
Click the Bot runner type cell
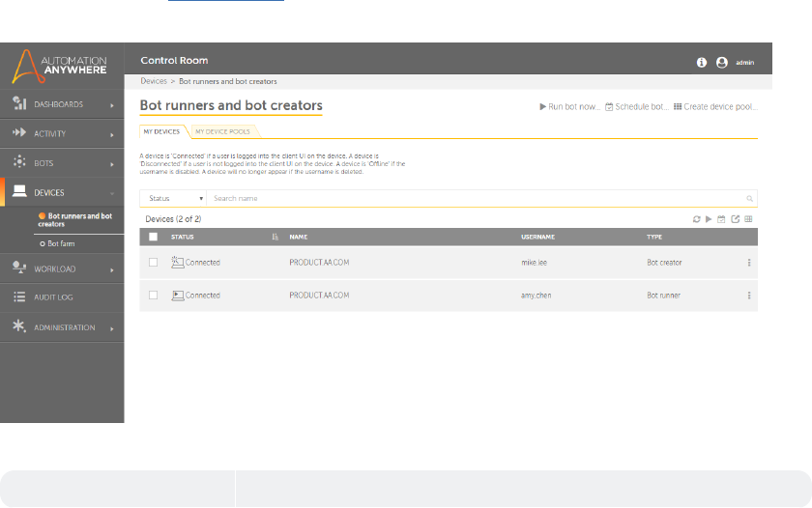663,296
